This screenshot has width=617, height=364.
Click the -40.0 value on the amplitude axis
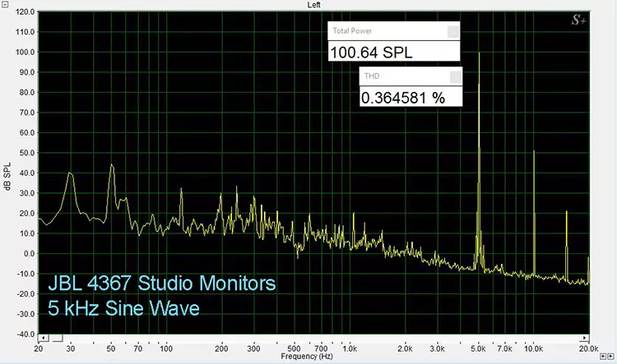(25, 334)
